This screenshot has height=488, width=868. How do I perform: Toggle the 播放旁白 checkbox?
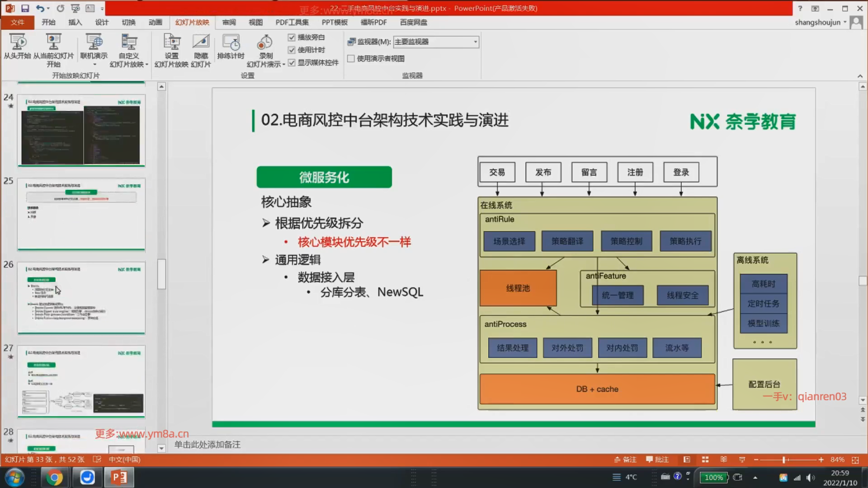point(292,37)
